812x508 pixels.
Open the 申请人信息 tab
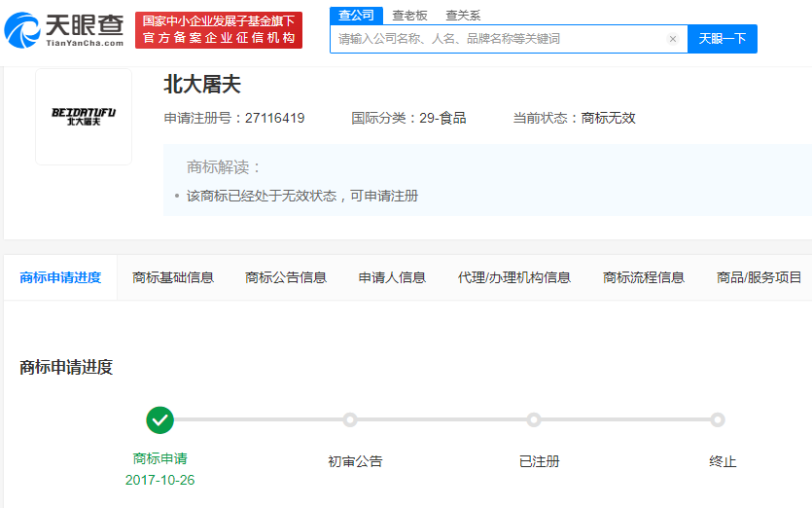[x=392, y=277]
